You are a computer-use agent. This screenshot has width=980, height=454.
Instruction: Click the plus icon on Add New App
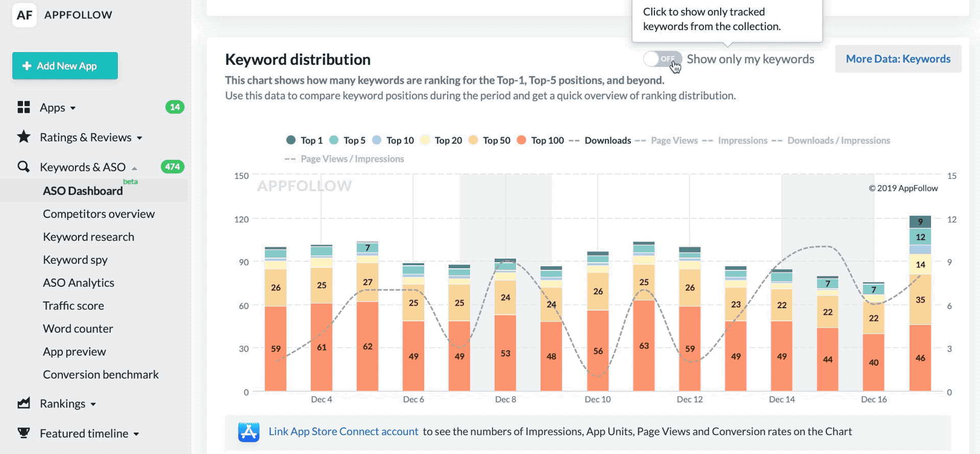click(x=27, y=66)
